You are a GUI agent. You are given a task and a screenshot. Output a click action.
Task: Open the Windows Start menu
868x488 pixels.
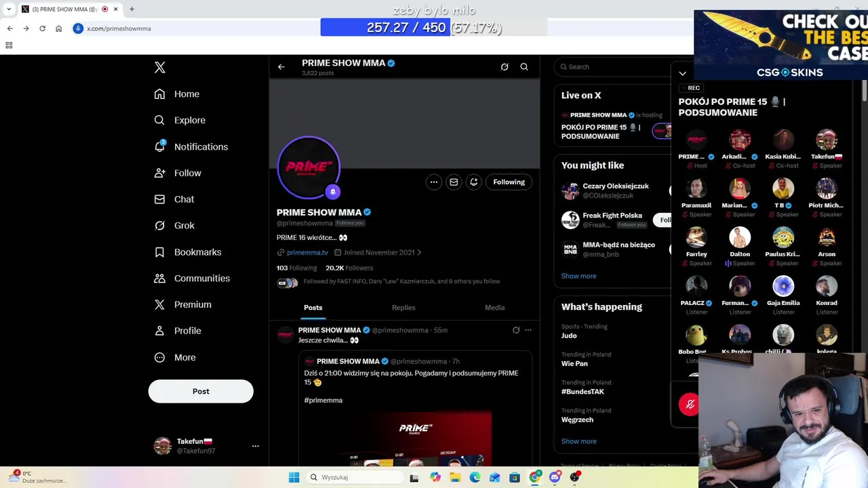click(x=294, y=477)
